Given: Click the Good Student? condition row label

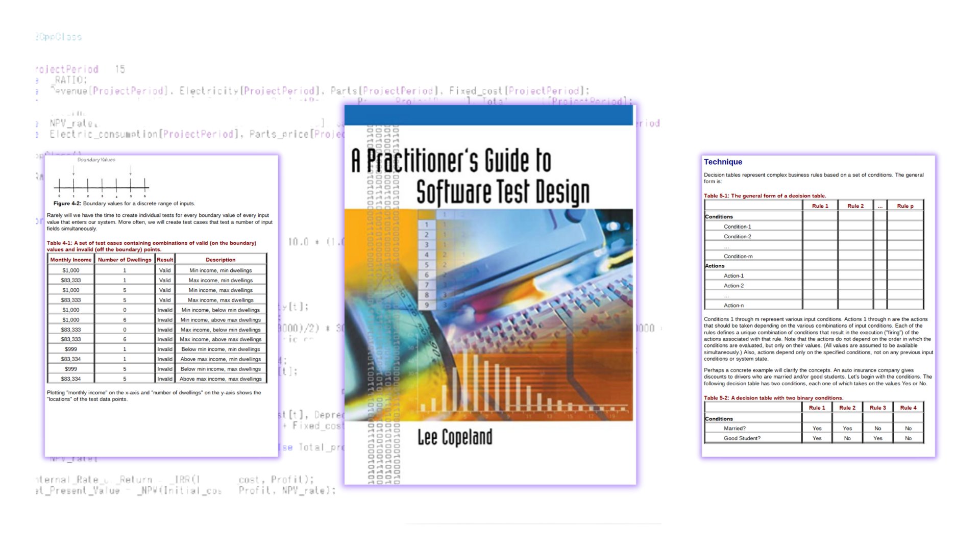Looking at the screenshot, I should point(742,438).
